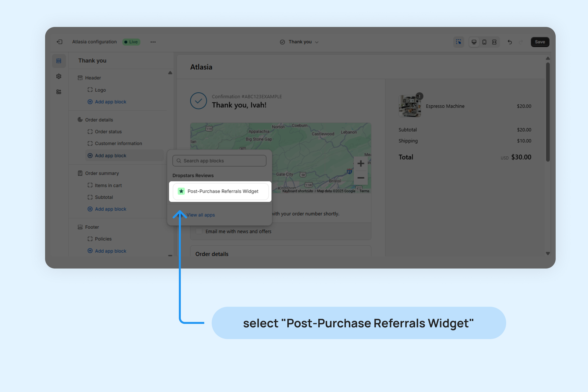The width and height of the screenshot is (588, 392).
Task: Switch to desktop preview icon
Action: (x=474, y=42)
